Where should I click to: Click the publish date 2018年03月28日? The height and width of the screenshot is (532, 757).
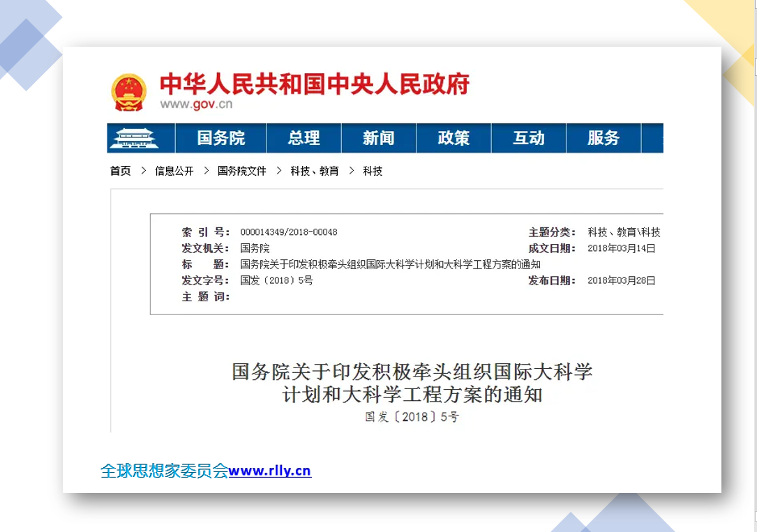[x=622, y=280]
